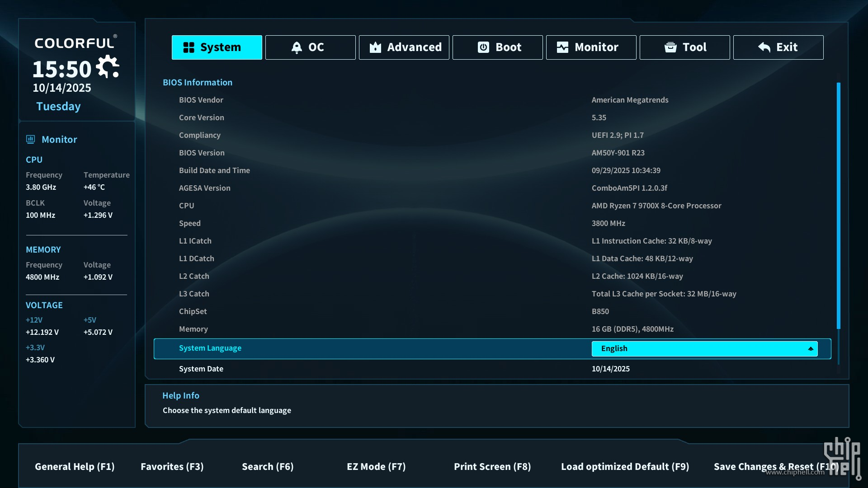Click the OC rocket icon

(297, 47)
